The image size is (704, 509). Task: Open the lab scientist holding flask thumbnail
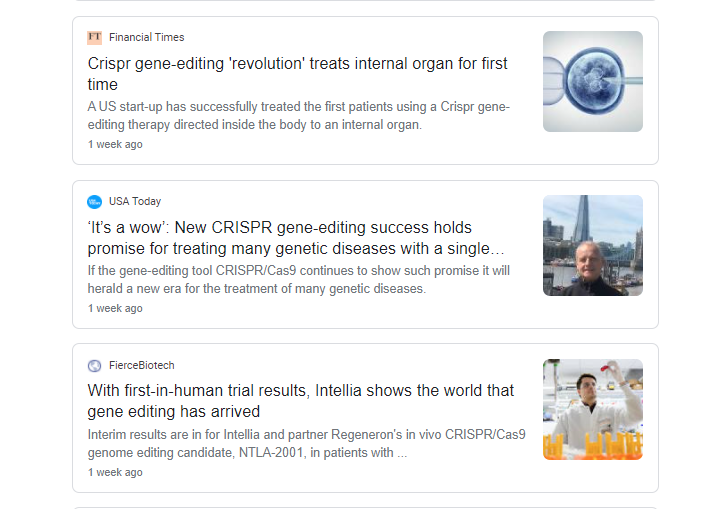(x=593, y=409)
